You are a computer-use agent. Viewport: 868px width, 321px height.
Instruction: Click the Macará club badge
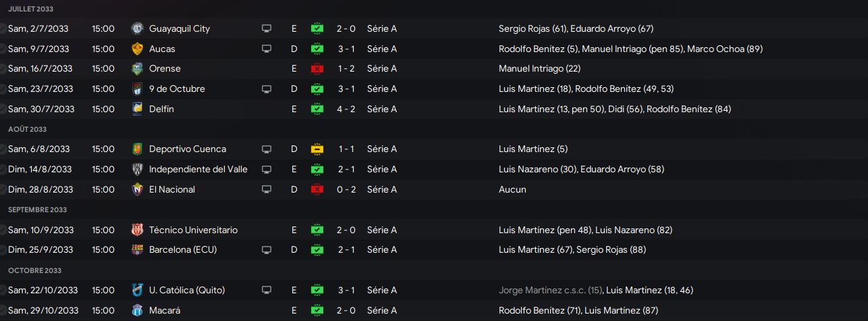point(137,310)
